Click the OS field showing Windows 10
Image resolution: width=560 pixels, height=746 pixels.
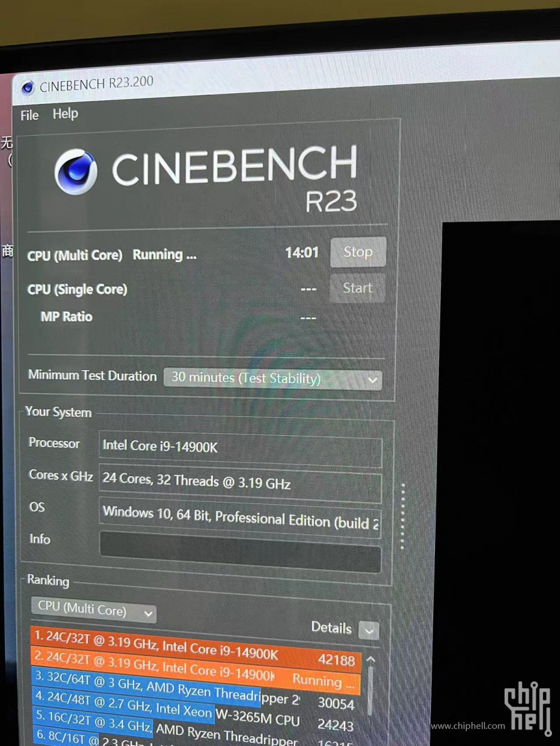(240, 519)
